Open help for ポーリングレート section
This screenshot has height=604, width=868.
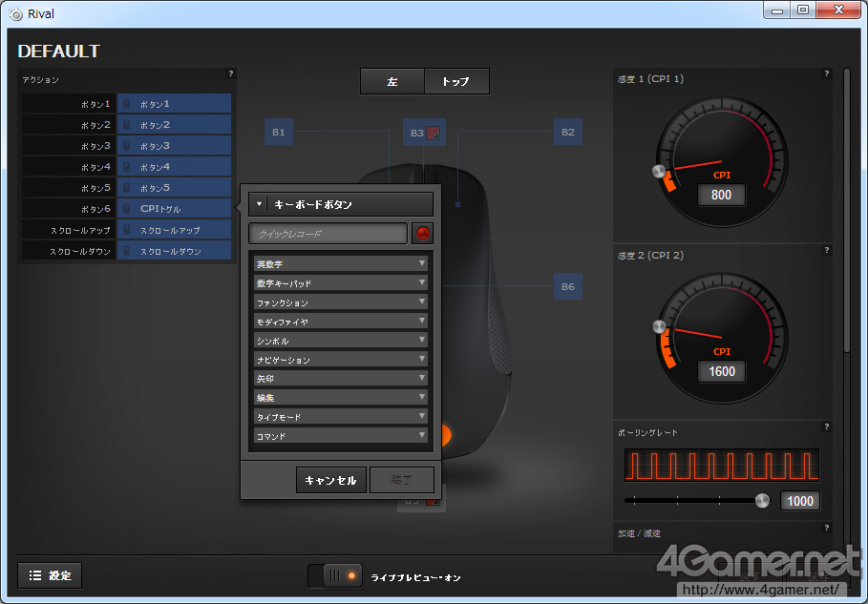827,427
